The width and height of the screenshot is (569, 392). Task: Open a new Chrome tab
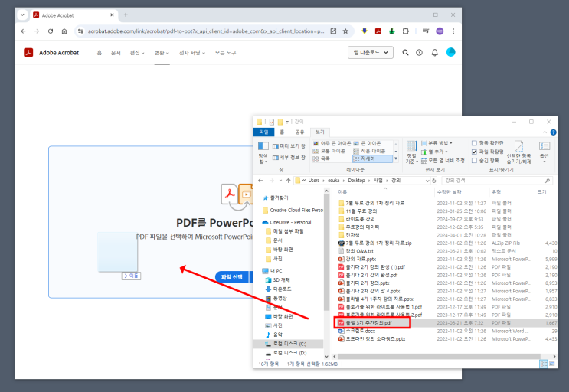click(x=126, y=15)
